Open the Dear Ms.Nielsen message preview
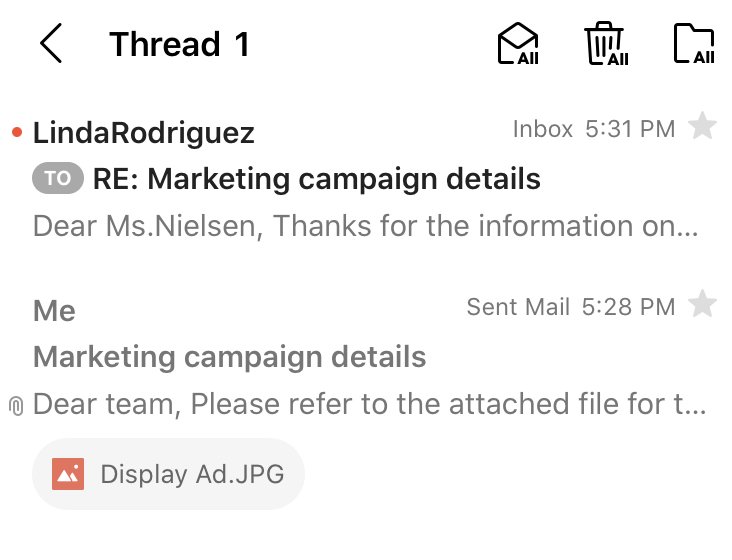Image resolution: width=732 pixels, height=560 pixels. click(x=365, y=226)
